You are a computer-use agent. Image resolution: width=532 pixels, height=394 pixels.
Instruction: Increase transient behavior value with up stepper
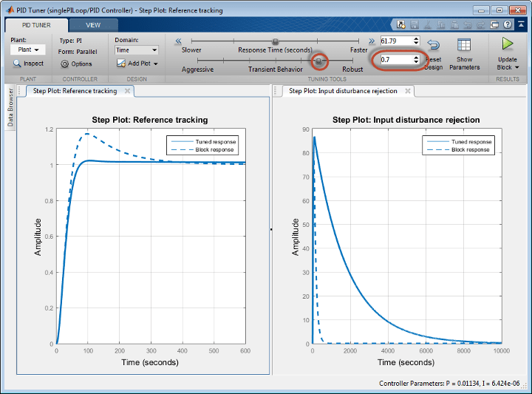coord(416,58)
